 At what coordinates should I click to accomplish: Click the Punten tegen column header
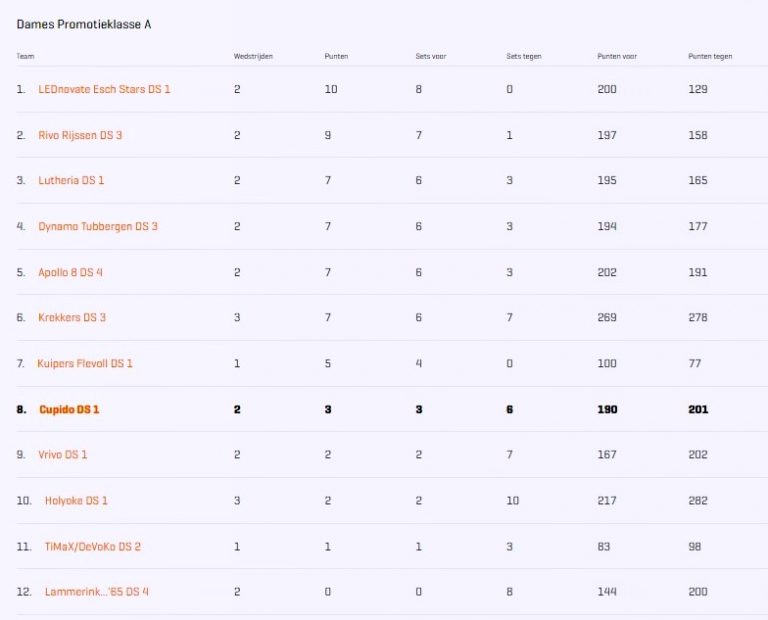click(710, 56)
